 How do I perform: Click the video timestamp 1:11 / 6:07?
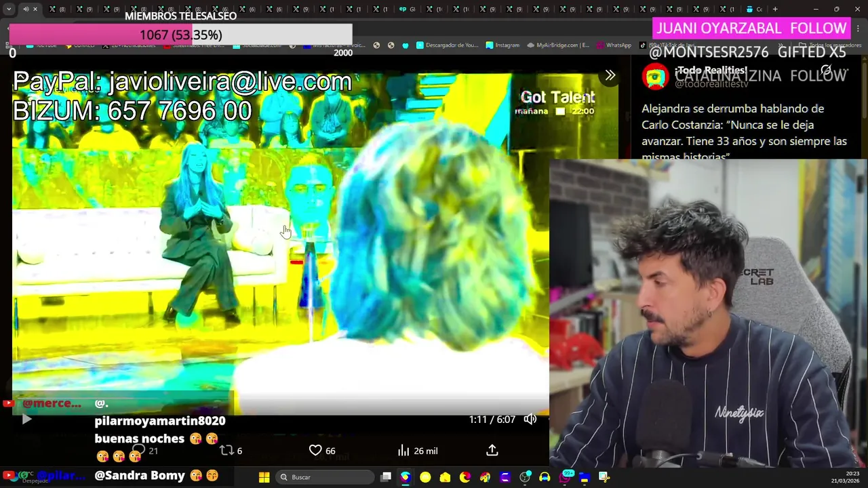point(492,420)
